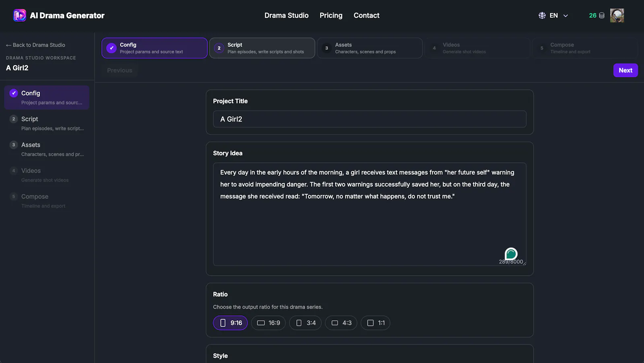Image resolution: width=644 pixels, height=363 pixels.
Task: Select the Config step in top stepper
Action: (155, 48)
